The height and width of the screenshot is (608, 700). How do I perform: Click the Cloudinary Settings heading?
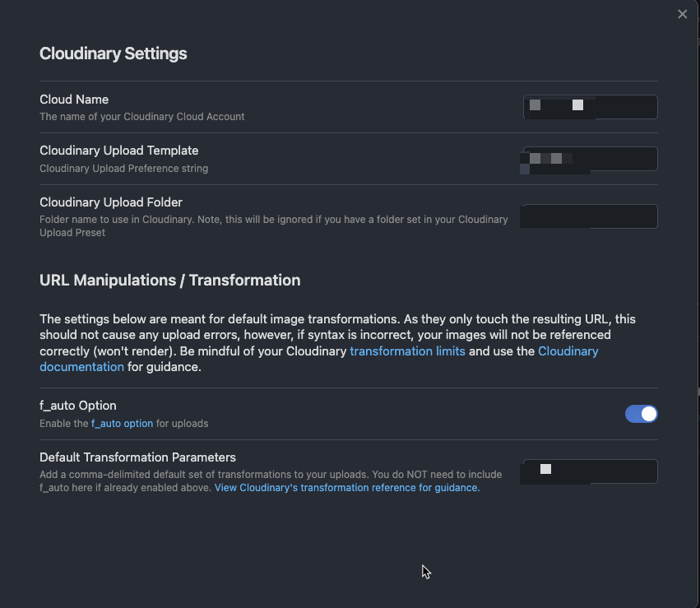coord(113,53)
